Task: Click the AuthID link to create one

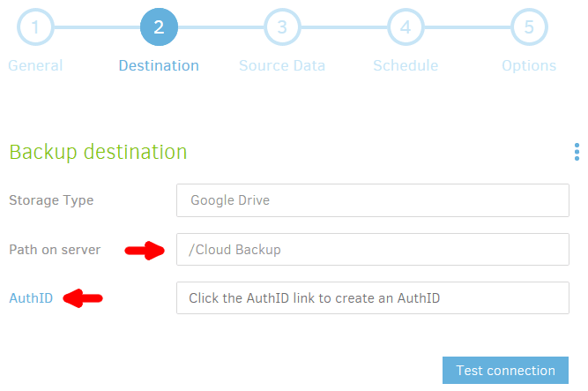Action: tap(31, 298)
